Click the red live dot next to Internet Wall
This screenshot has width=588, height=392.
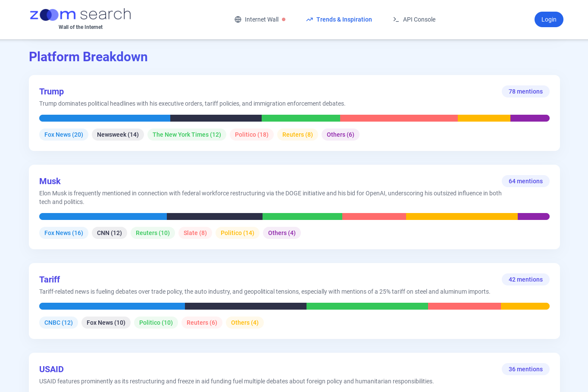284,19
